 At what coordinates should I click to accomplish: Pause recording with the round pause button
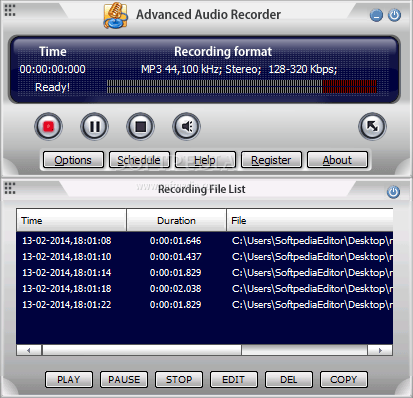(94, 126)
